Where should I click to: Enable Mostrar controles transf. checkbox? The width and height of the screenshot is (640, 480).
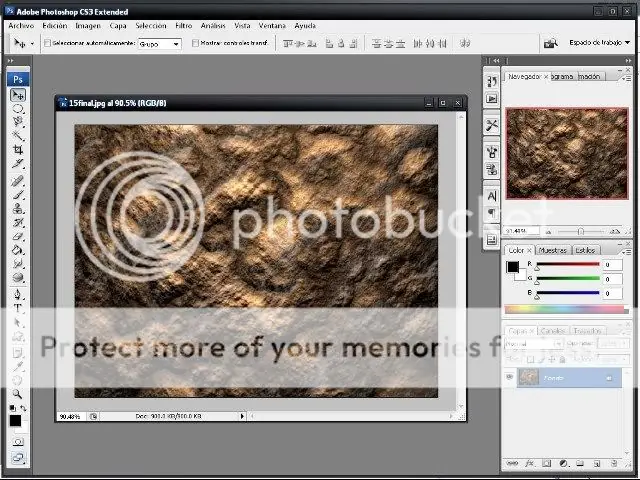coord(195,43)
